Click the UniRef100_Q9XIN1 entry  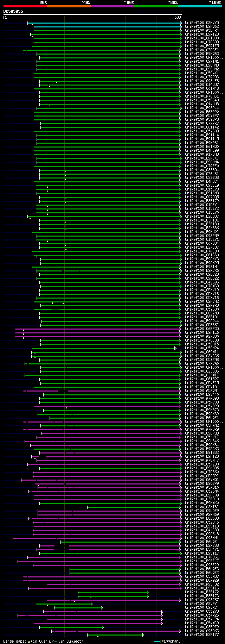point(202,62)
